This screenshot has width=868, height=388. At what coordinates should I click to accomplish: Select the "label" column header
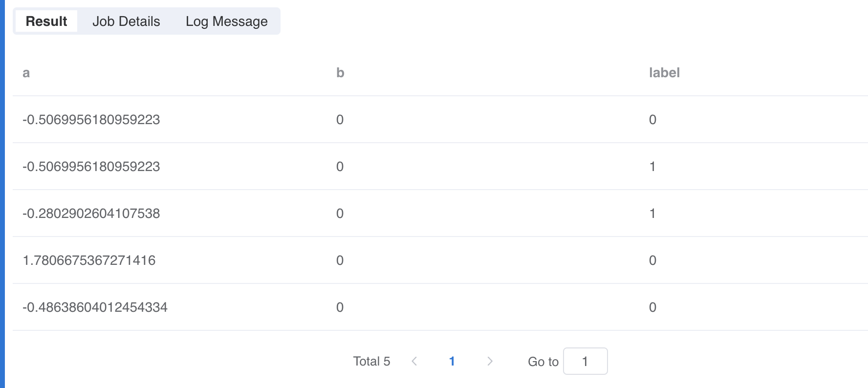pos(664,73)
